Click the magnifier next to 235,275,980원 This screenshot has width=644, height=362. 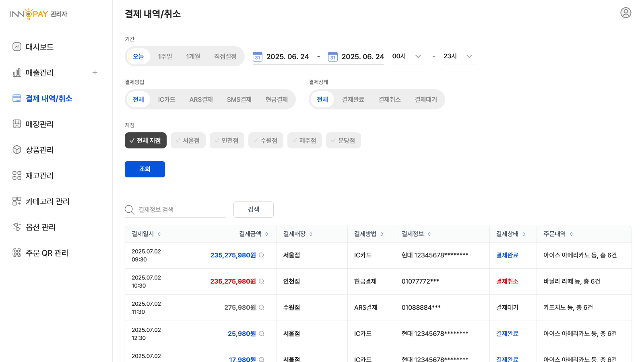pos(262,255)
